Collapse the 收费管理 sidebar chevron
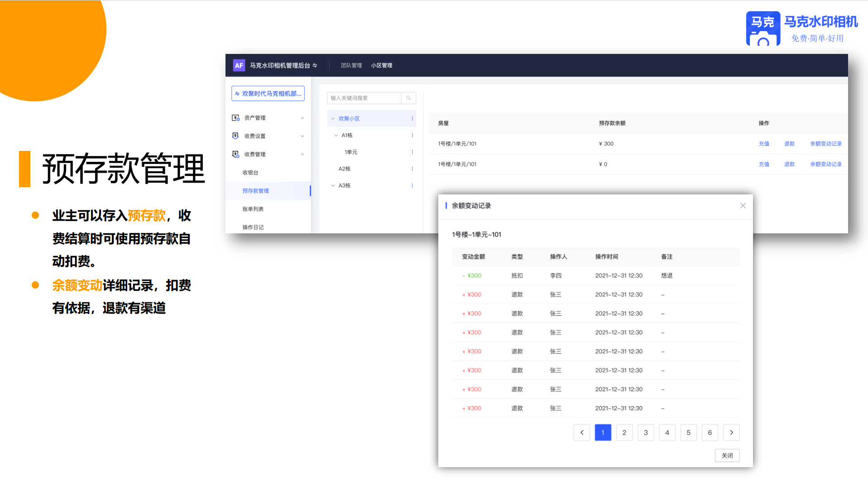The image size is (868, 488). click(x=302, y=154)
